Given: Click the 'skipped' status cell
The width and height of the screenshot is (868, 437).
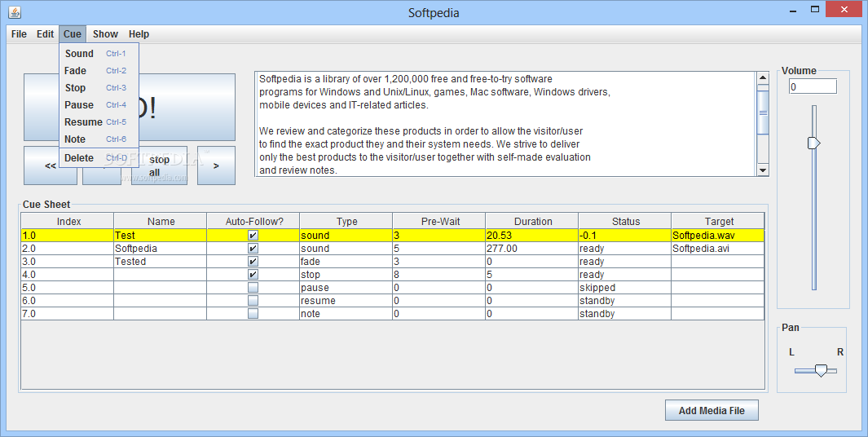Looking at the screenshot, I should (x=625, y=288).
